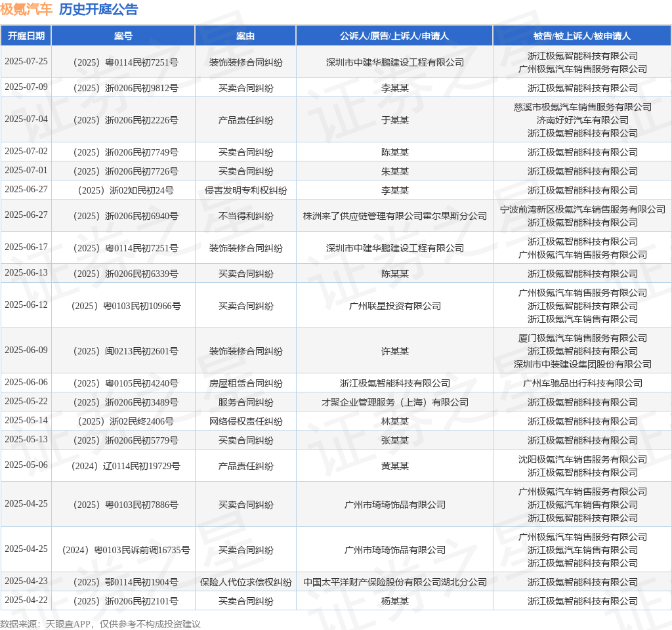Click the 极氪汽车 title text
The image size is (672, 630).
click(x=26, y=9)
